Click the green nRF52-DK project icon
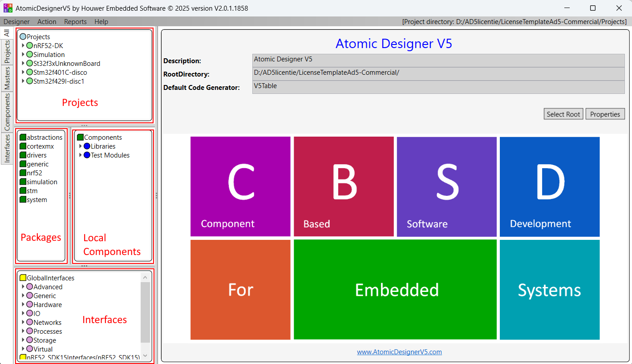Image resolution: width=632 pixels, height=364 pixels. (x=30, y=46)
